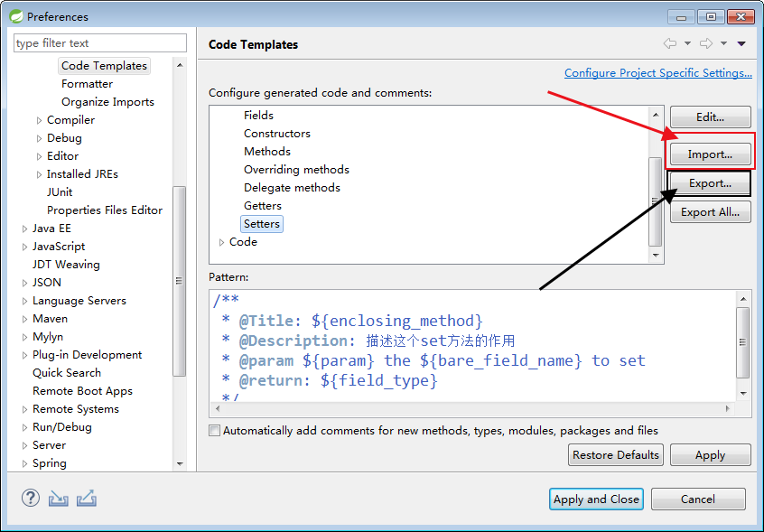
Task: Click up arrow of left tree scrollbar
Action: 180,65
